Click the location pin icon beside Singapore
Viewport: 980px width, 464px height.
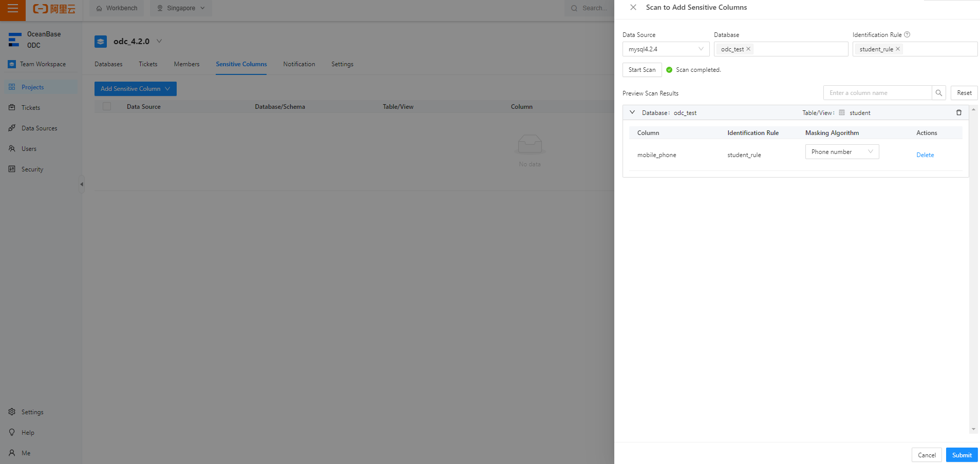click(160, 8)
